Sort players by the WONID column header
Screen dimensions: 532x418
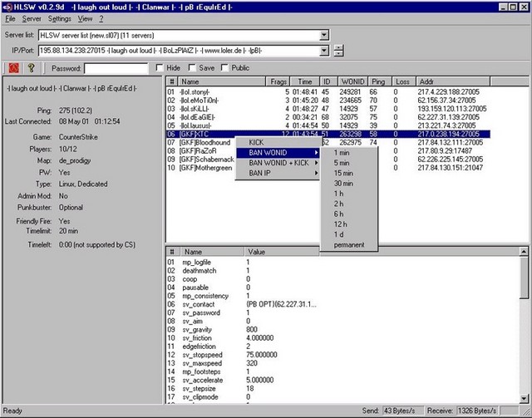pos(352,81)
